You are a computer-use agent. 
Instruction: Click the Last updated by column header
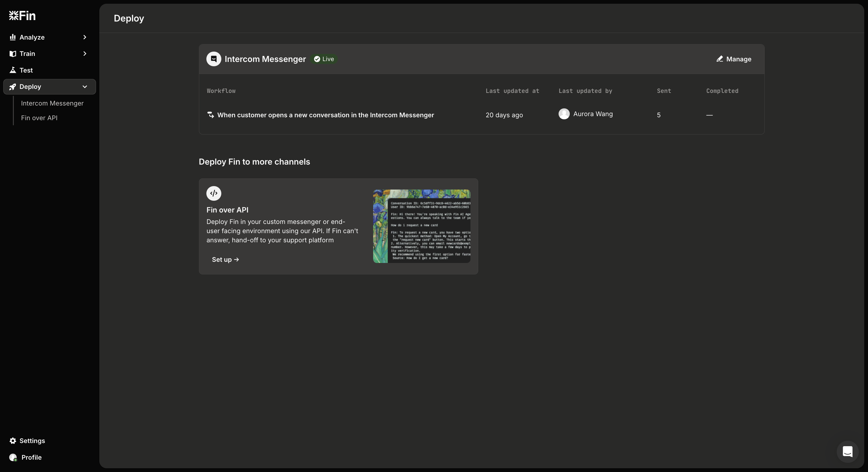(x=585, y=91)
